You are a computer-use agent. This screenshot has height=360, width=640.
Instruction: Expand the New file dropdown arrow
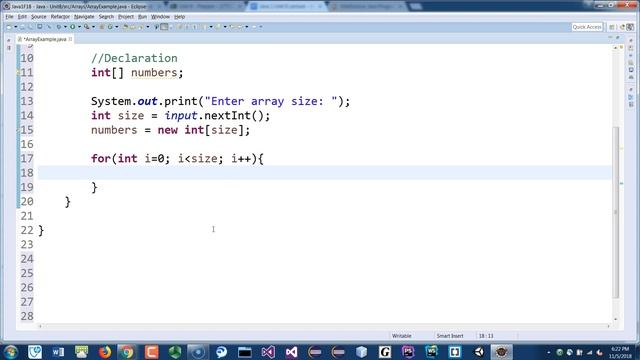pyautogui.click(x=16, y=27)
